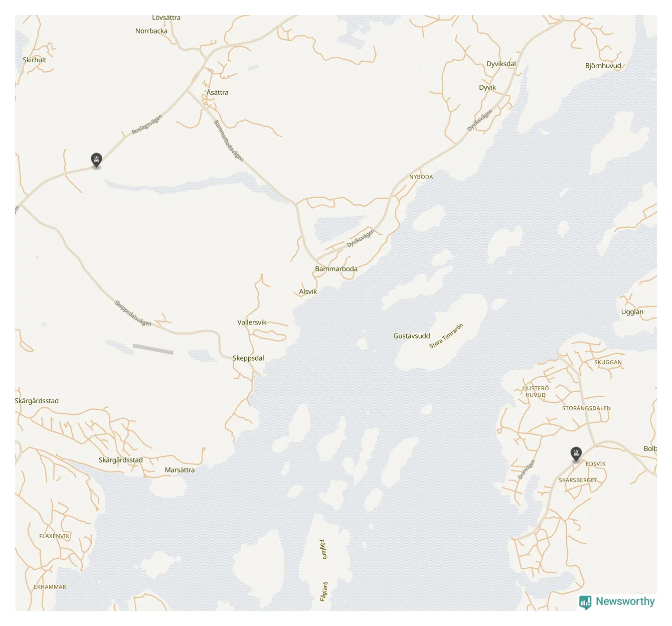The image size is (672, 626).
Task: Click the gray airstrip near Skeppsdalsvägen
Action: (153, 349)
